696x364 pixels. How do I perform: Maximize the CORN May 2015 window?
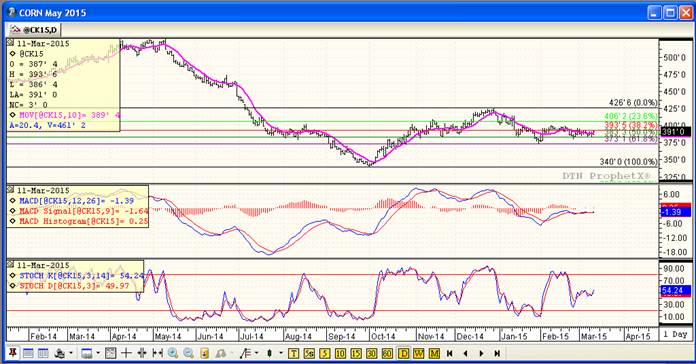click(670, 12)
